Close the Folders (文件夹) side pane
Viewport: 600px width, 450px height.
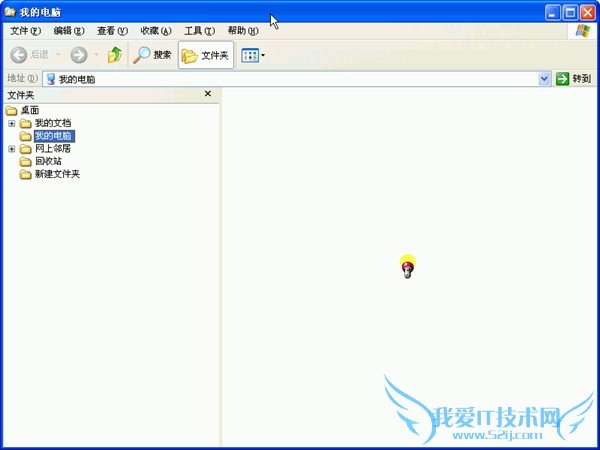208,94
